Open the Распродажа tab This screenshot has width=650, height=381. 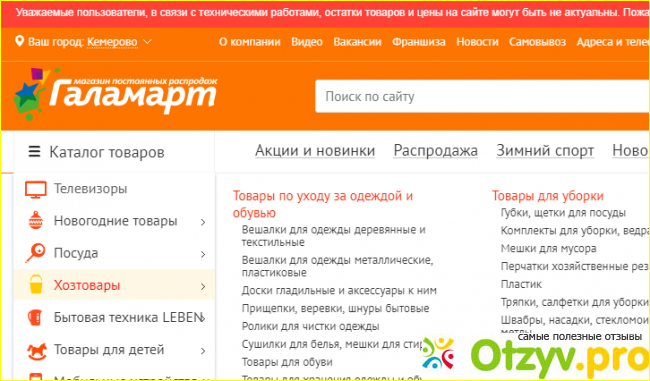[436, 150]
